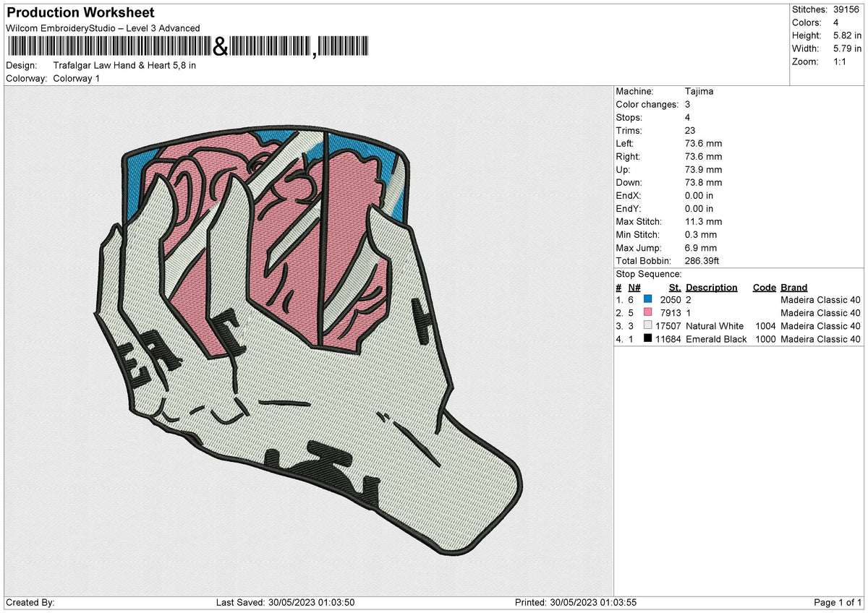868x613 pixels.
Task: Click 'Madeira Classic 40' in the Emerald Black row
Action: (821, 339)
